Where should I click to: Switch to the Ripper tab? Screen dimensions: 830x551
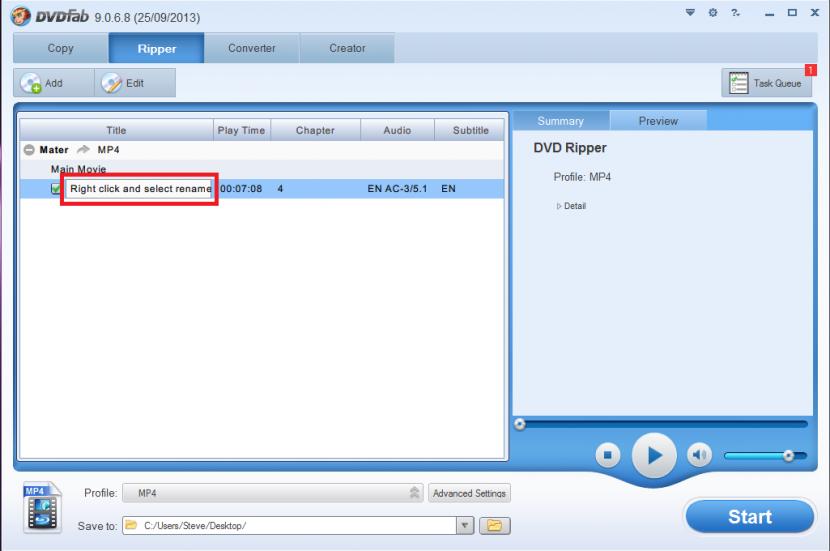(x=157, y=48)
